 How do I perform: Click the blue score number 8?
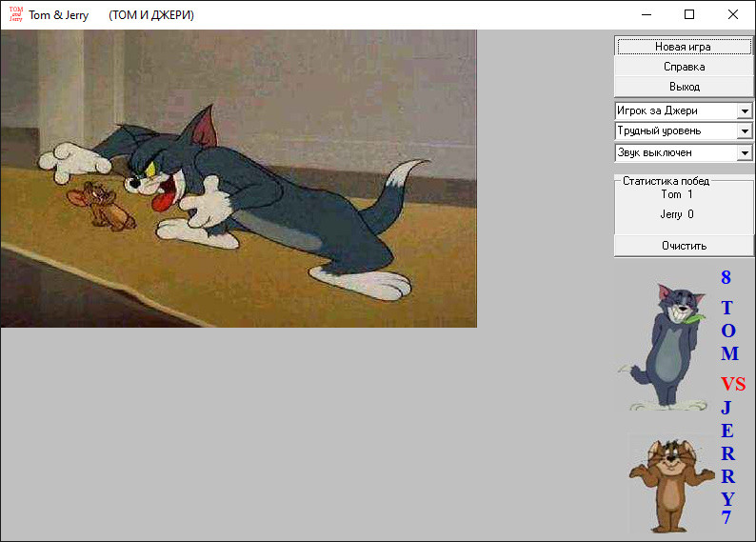tap(726, 277)
